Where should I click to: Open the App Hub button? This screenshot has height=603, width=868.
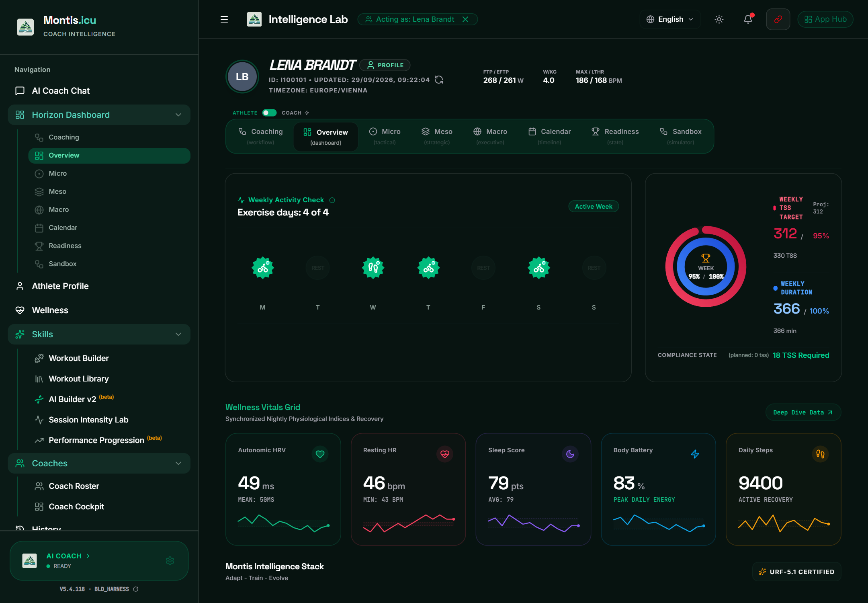pyautogui.click(x=825, y=19)
